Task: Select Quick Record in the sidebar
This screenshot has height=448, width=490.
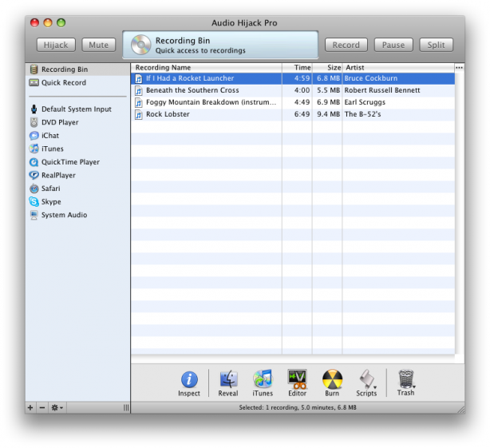Action: 77,82
